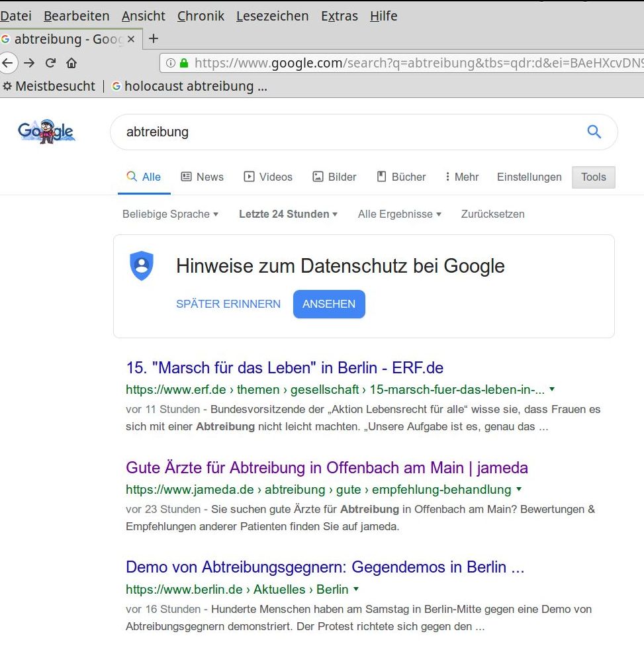Open the Bearbeiten menu
The height and width of the screenshot is (648, 644).
tap(77, 16)
